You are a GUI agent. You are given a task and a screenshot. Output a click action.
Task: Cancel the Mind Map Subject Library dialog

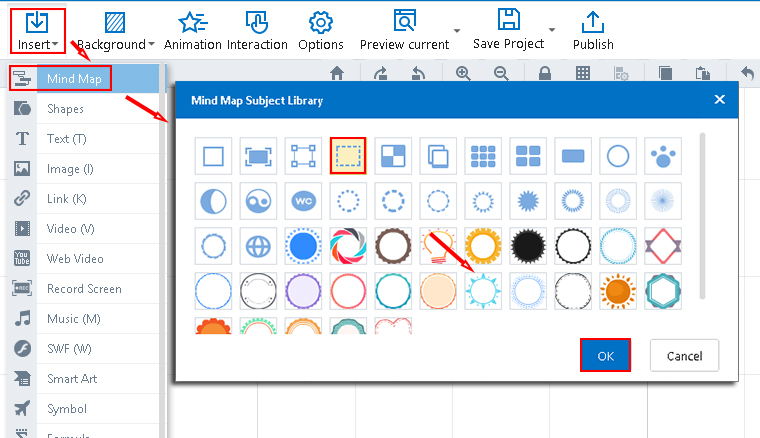(684, 355)
